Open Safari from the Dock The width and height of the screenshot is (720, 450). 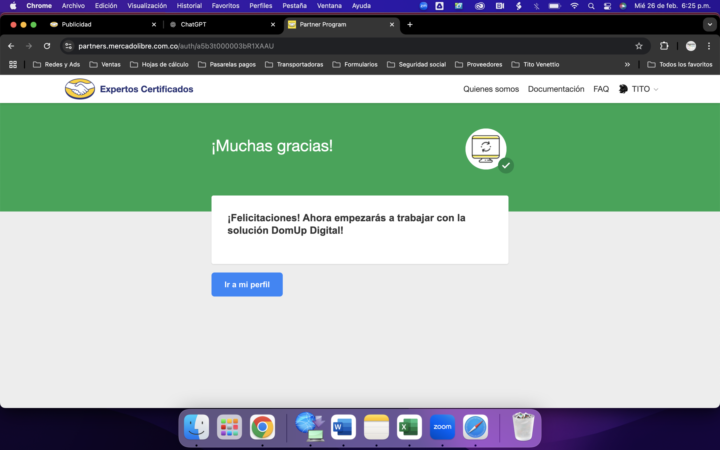(x=475, y=427)
